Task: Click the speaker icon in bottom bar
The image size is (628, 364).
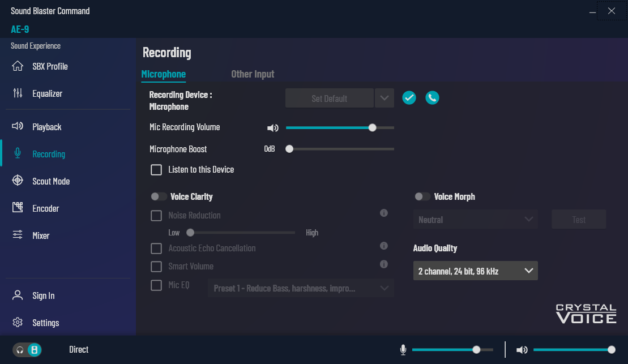Action: [522, 350]
